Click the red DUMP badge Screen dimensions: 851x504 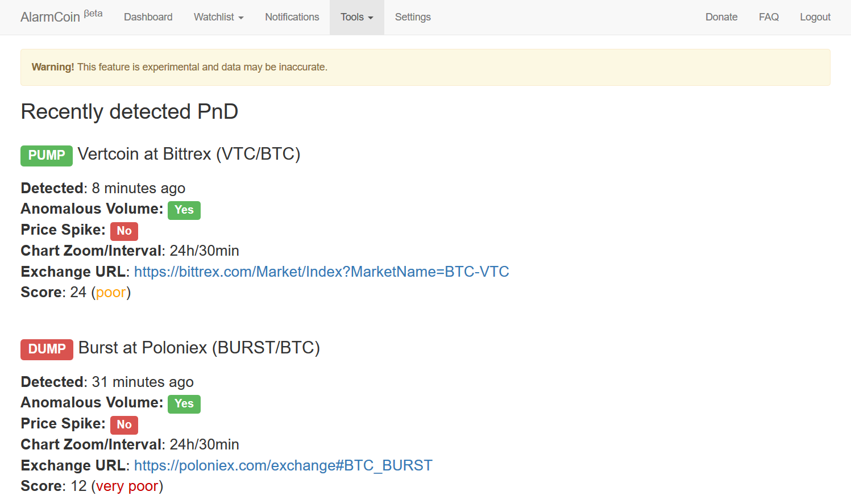coord(47,349)
